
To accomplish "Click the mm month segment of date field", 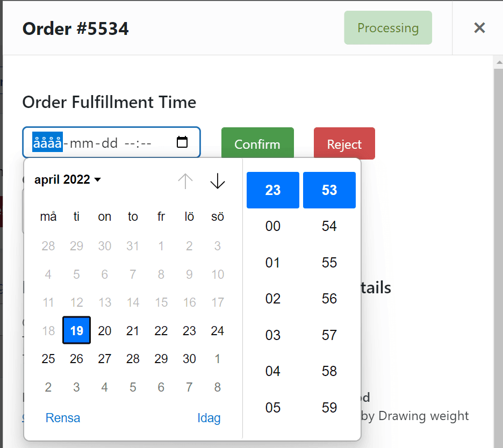I will 82,143.
